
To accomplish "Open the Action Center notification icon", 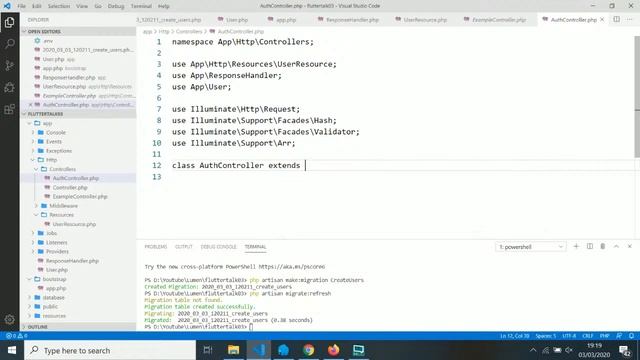I will [x=625, y=350].
